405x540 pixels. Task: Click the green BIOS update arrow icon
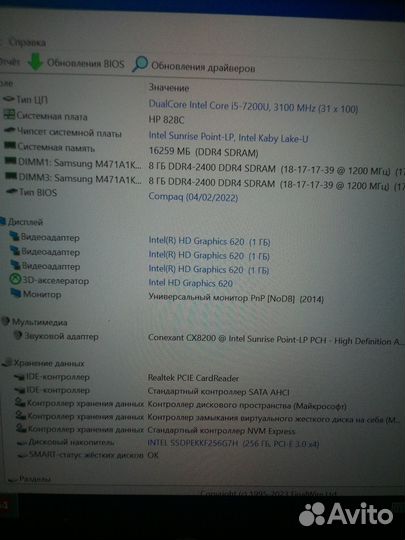[35, 62]
